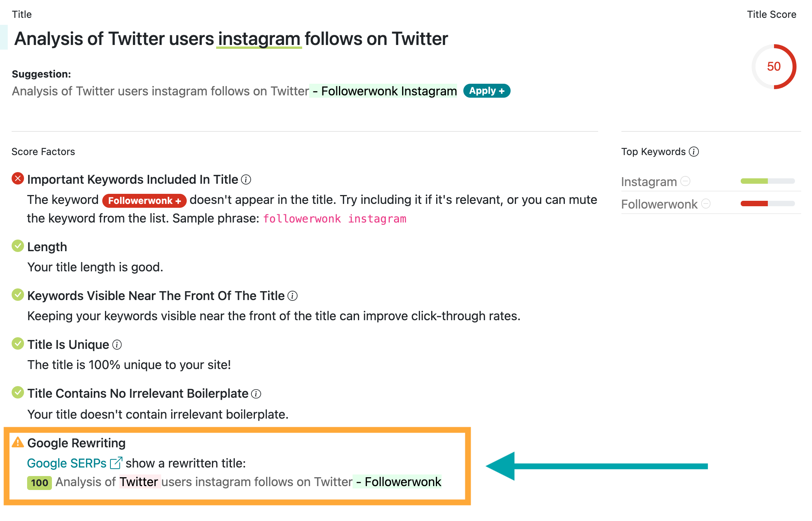812x521 pixels.
Task: Click info icon beside Important Keywords Included In Title
Action: tap(246, 179)
